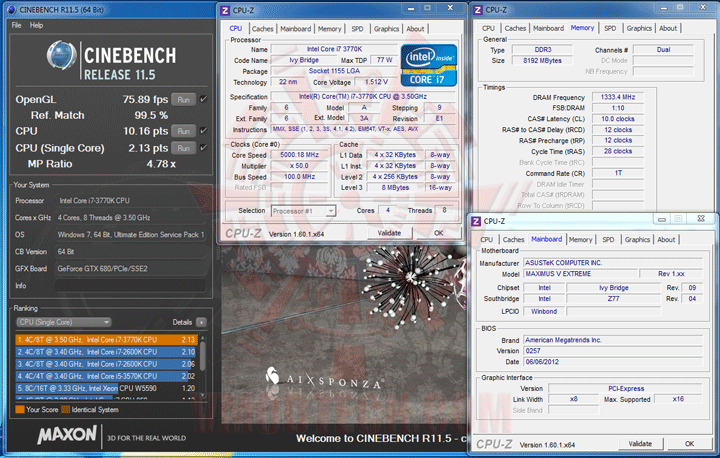Select Memory tab in Mainboard window

coord(580,239)
